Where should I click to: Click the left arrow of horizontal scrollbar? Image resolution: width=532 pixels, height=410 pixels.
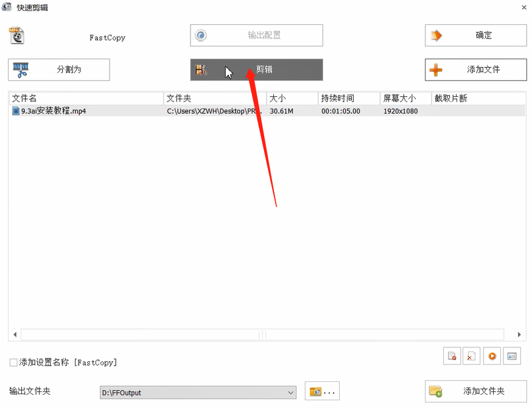pyautogui.click(x=15, y=334)
